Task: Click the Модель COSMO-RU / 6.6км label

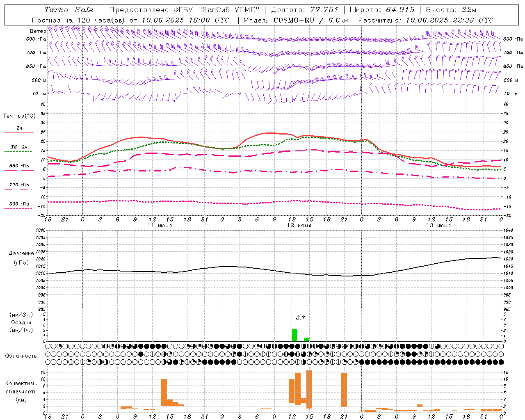Action: coord(295,20)
